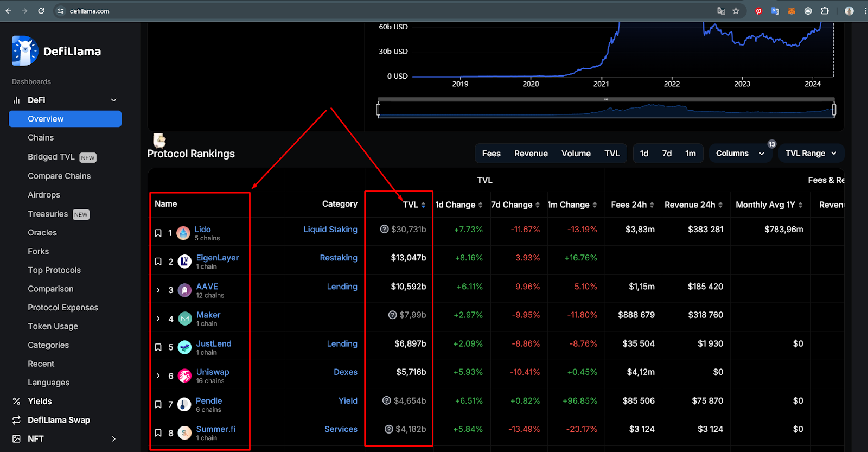
Task: Click the AAVE ghost logo
Action: coord(184,290)
